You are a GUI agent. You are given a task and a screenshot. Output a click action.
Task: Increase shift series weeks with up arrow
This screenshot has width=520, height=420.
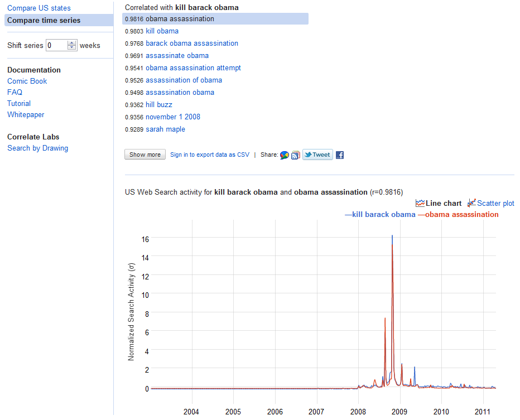point(71,43)
